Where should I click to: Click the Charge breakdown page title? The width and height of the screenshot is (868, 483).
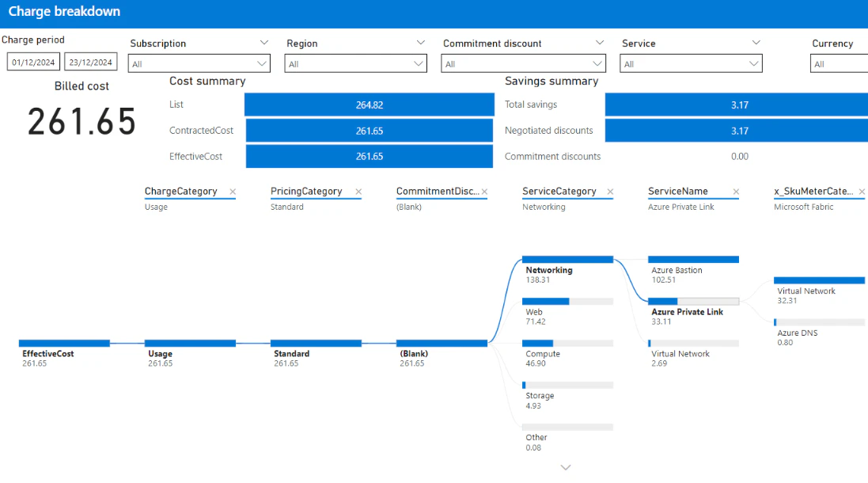click(x=64, y=12)
